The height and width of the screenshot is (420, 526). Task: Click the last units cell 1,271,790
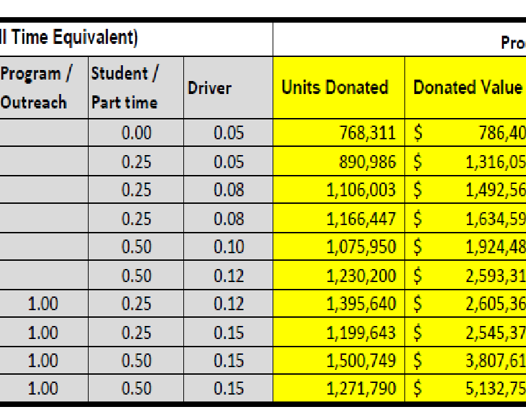point(339,388)
